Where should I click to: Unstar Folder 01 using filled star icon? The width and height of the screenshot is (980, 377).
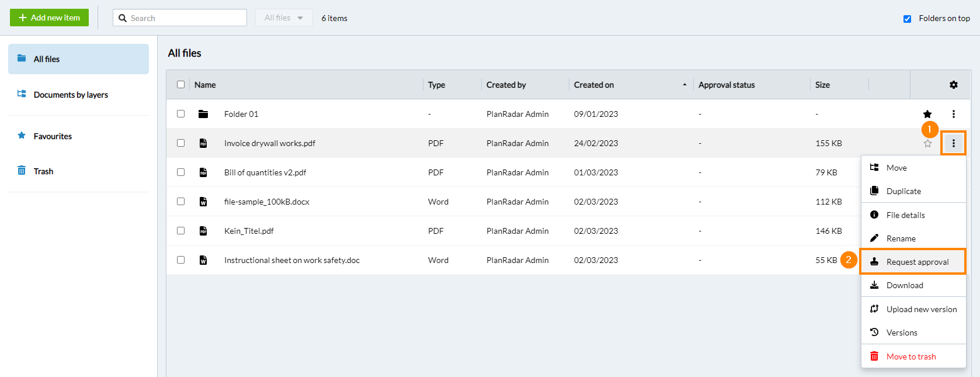coord(927,114)
